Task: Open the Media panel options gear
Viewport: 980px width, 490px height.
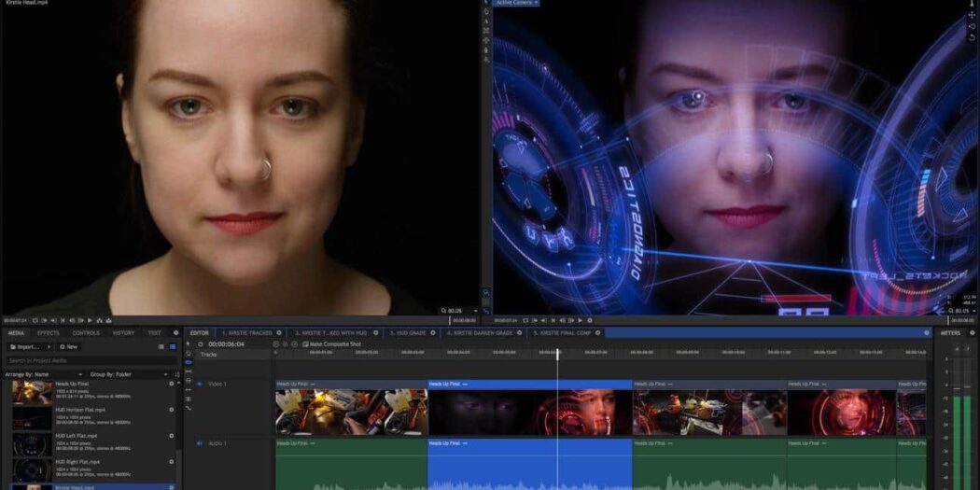Action: pos(175,333)
